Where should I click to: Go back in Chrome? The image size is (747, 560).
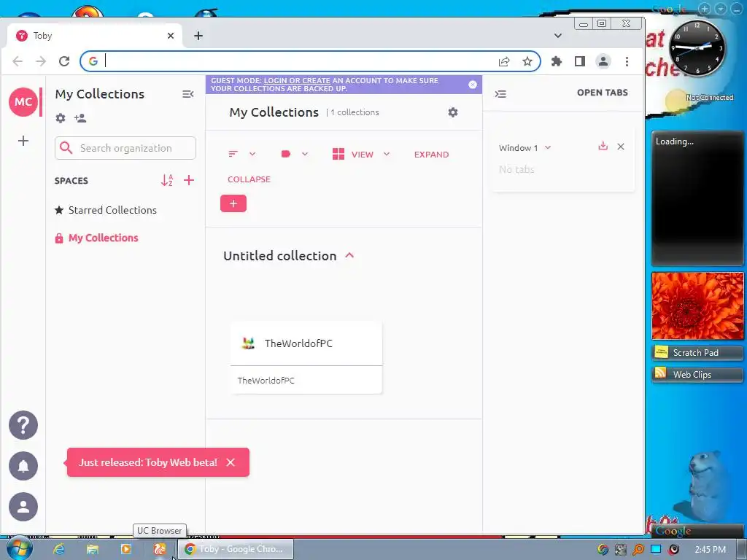click(18, 61)
